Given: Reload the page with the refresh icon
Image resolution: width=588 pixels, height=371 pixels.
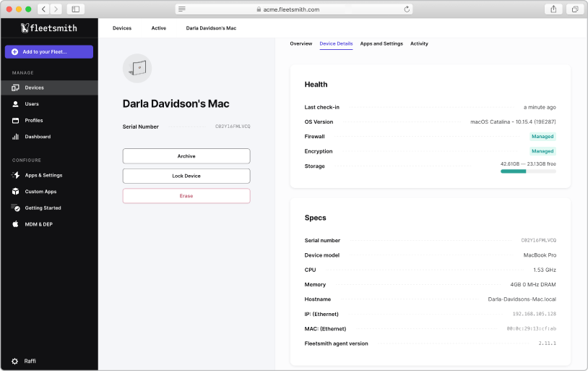Looking at the screenshot, I should pos(407,9).
